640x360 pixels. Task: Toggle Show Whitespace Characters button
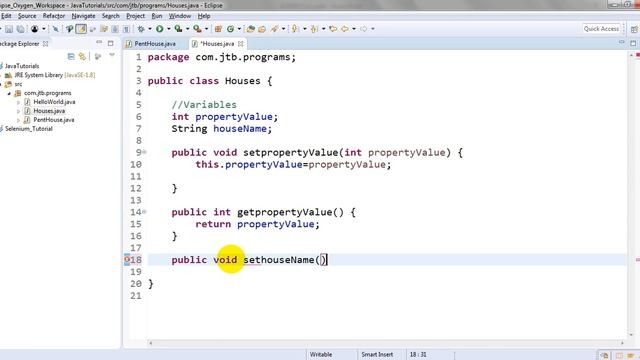click(127, 29)
